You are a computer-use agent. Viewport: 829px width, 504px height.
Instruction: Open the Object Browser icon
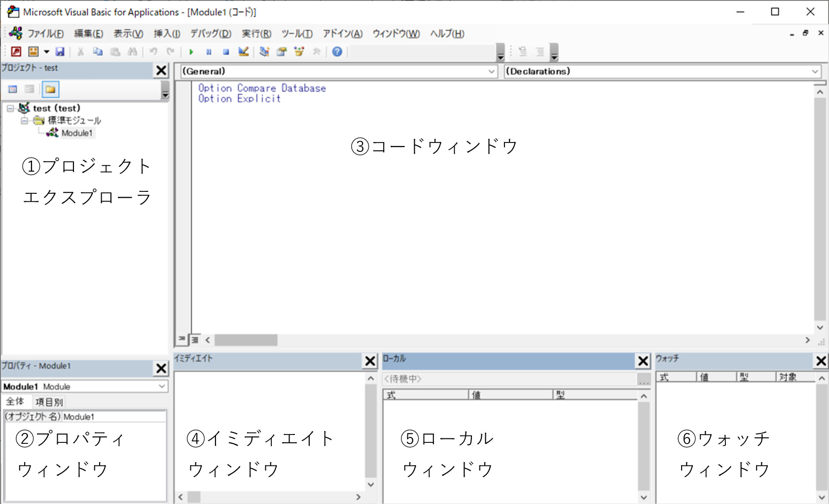click(298, 51)
